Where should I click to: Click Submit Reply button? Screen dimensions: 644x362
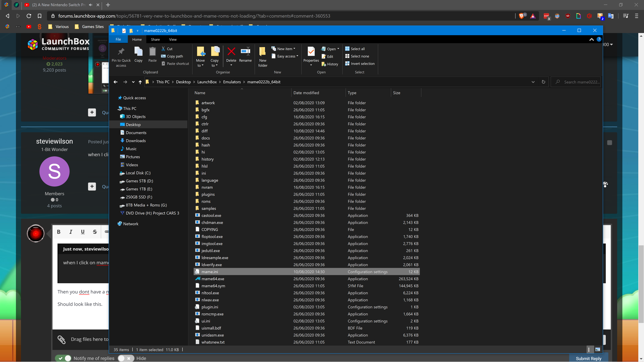tap(588, 358)
